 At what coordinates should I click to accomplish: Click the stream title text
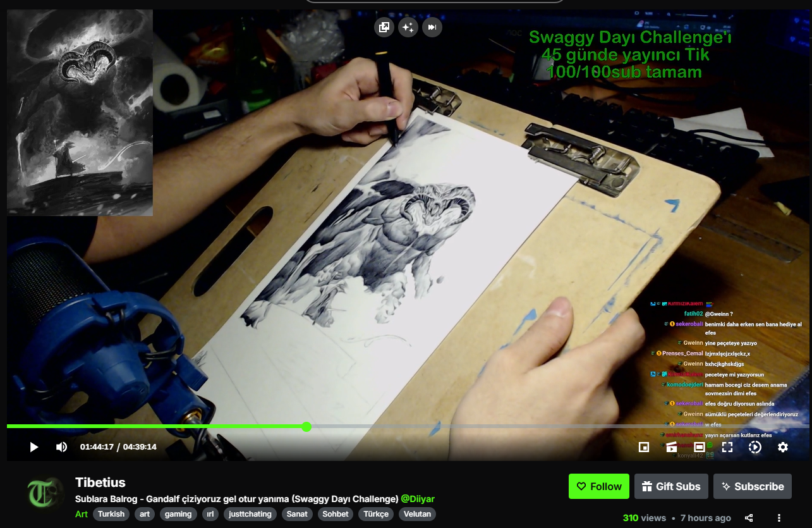tap(237, 499)
